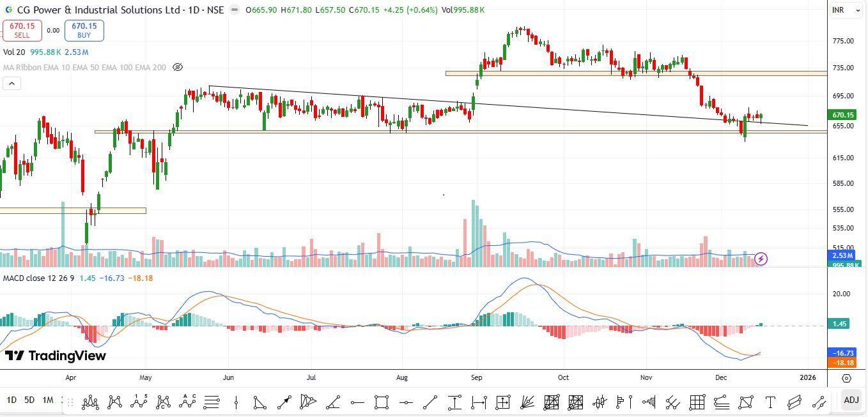
Task: Select the vertical line drawing tool
Action: (236, 402)
